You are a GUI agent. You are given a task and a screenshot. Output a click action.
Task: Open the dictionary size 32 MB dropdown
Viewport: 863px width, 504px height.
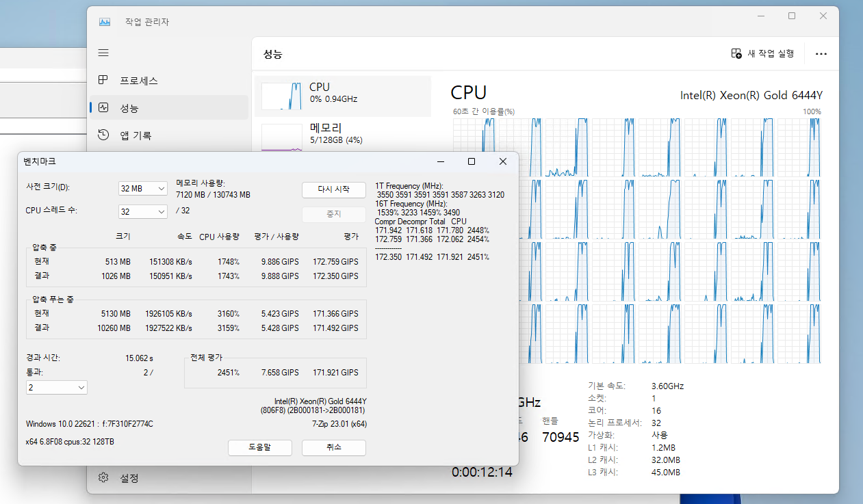(x=143, y=188)
